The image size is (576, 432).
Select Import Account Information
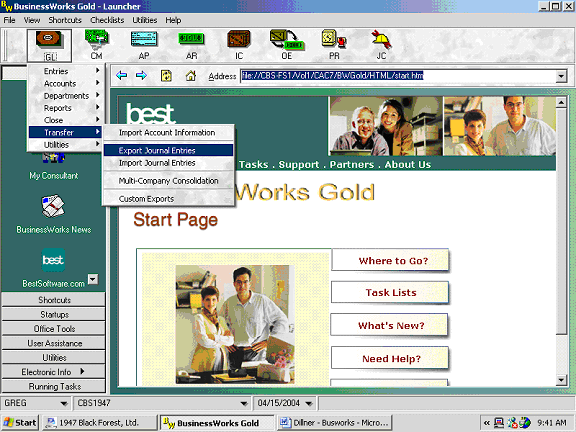click(x=168, y=133)
